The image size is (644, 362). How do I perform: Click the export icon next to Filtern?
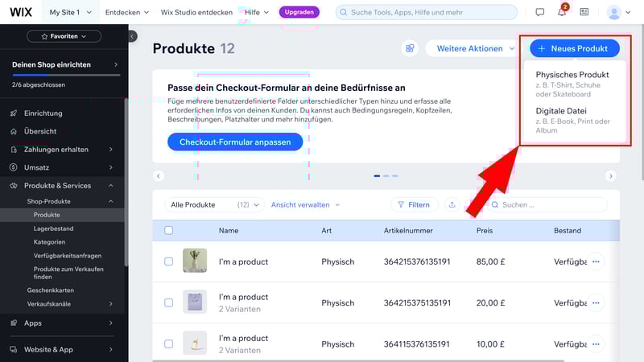pos(452,205)
